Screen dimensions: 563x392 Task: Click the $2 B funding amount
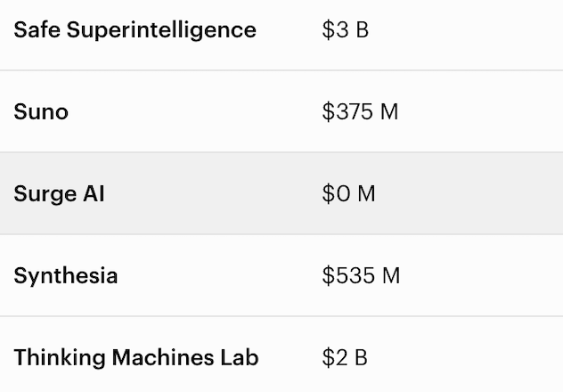[x=345, y=358]
